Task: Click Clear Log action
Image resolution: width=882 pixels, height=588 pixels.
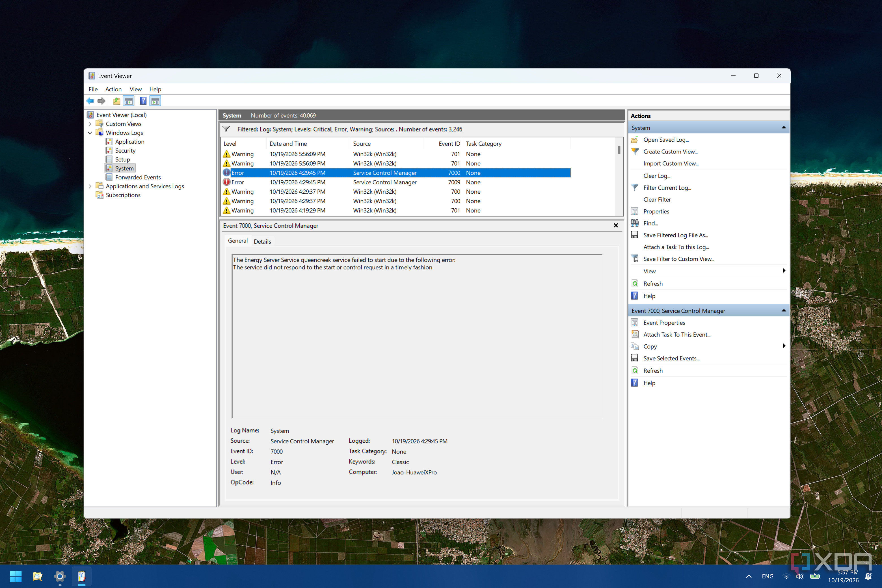Action: 657,176
